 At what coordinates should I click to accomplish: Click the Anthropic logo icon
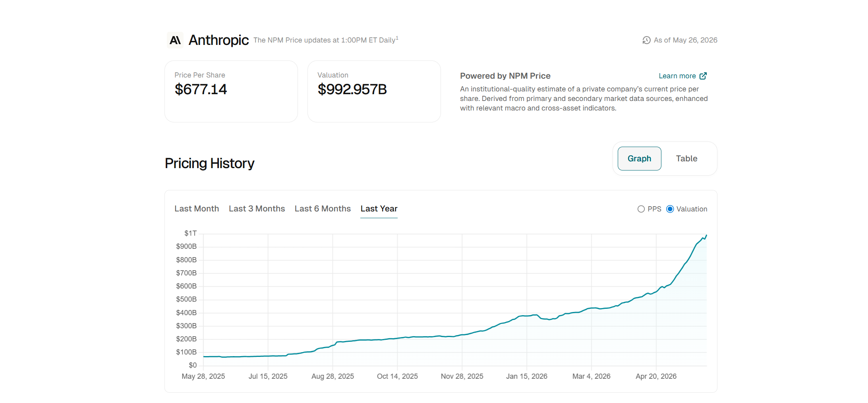click(175, 40)
